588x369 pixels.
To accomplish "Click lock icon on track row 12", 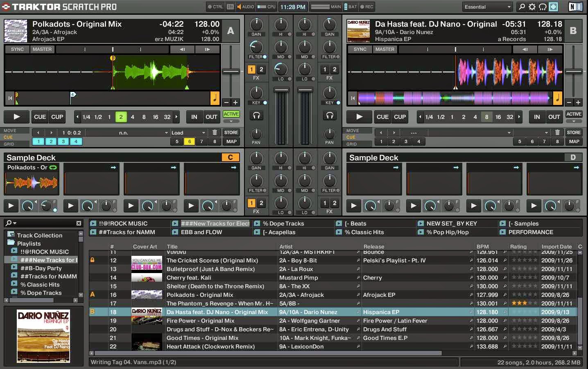I will (x=93, y=260).
